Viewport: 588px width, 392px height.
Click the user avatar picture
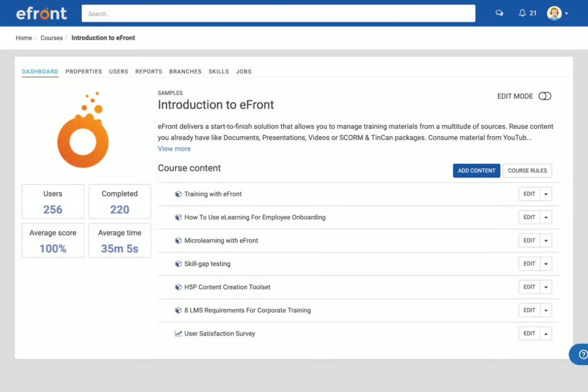pos(554,13)
